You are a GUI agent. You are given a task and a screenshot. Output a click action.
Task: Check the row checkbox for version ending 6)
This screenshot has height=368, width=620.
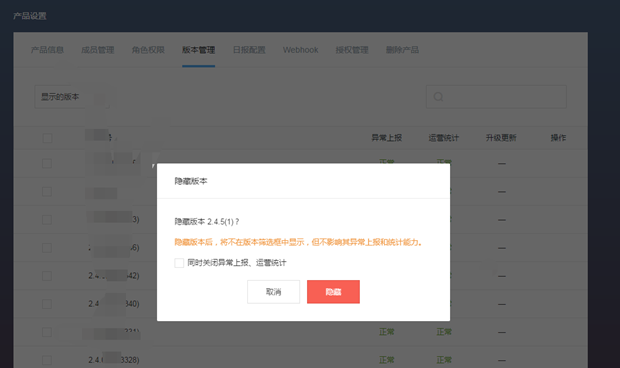pyautogui.click(x=47, y=248)
